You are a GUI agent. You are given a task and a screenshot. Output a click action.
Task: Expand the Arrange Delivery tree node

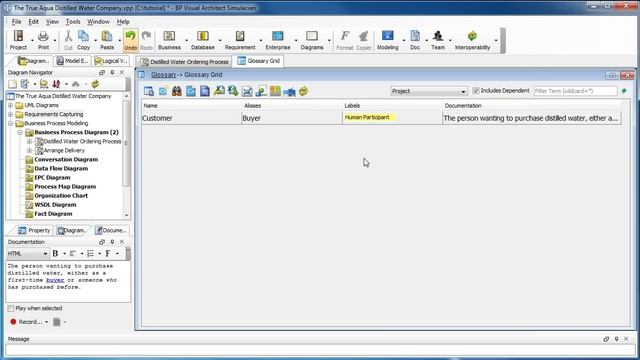pos(29,150)
